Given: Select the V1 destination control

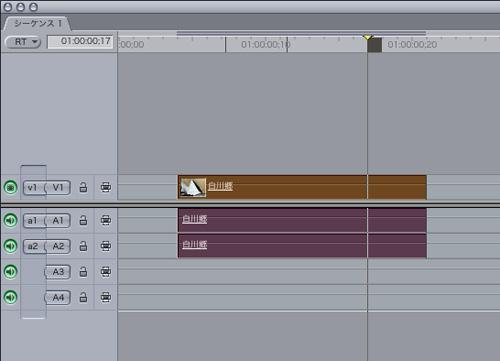Looking at the screenshot, I should tap(58, 188).
